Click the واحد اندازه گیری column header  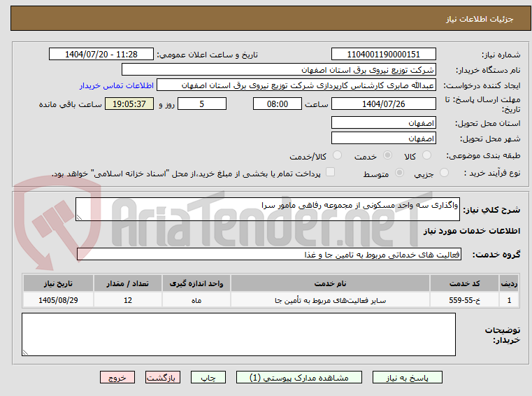(x=196, y=283)
